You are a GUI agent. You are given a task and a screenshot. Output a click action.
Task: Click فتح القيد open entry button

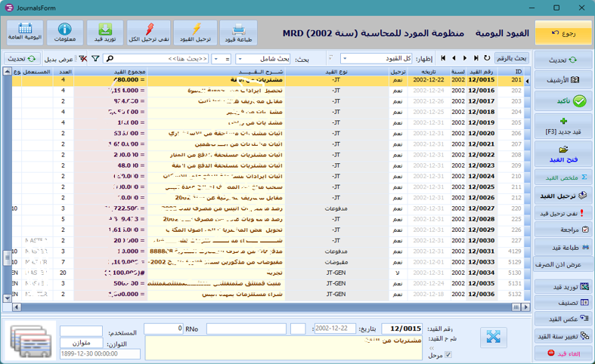(x=563, y=154)
